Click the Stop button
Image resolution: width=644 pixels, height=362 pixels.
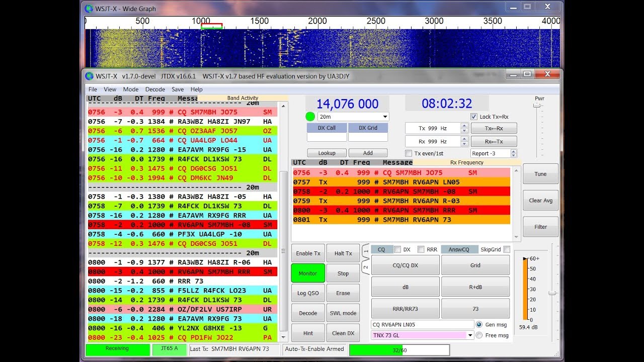pos(343,273)
